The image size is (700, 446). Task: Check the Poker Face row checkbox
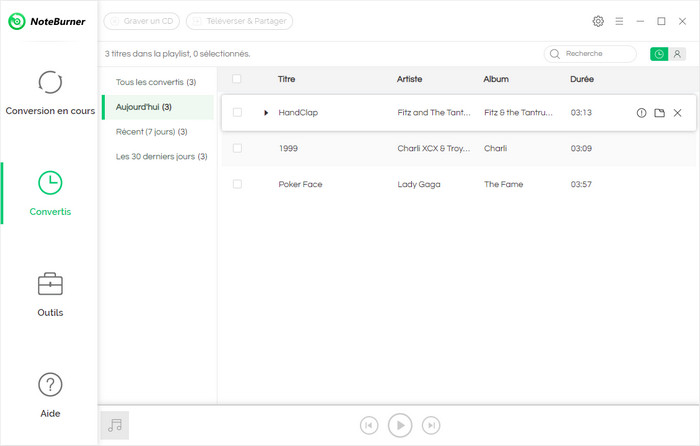237,184
